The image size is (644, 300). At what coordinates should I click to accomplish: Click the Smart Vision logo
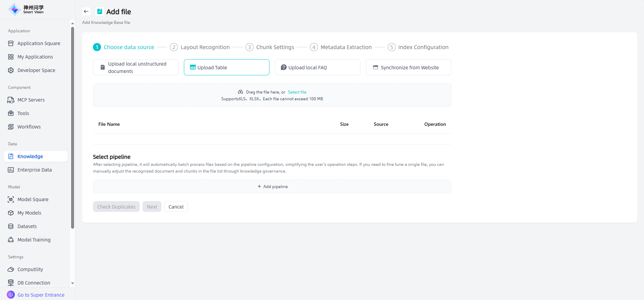(x=26, y=9)
